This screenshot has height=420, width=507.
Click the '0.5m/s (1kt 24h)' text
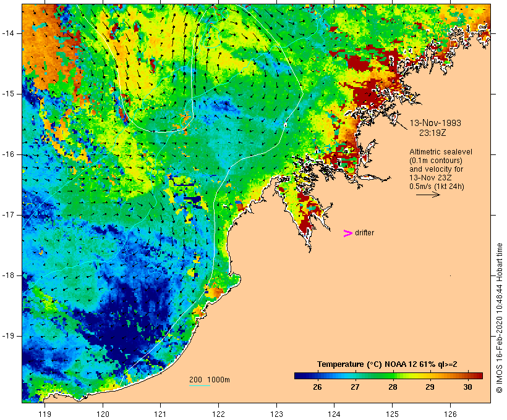tap(437, 187)
